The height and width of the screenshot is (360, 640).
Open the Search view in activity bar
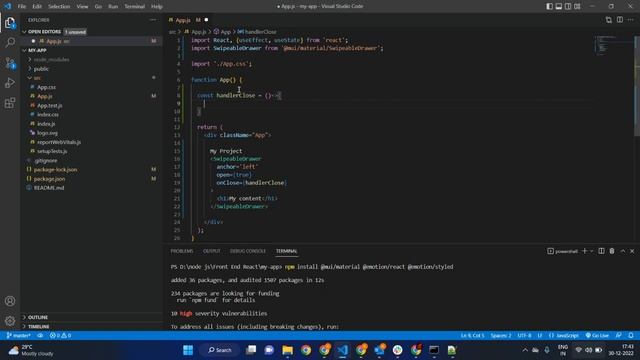coord(10,42)
